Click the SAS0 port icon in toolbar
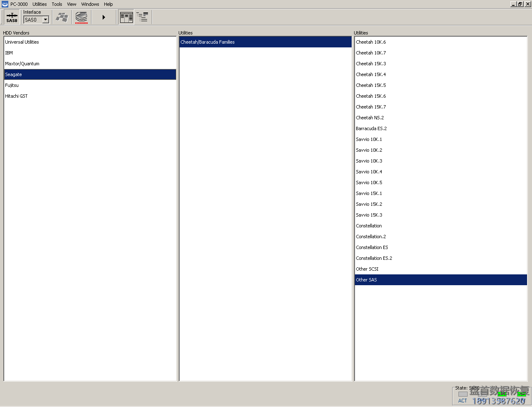The width and height of the screenshot is (532, 407). pyautogui.click(x=12, y=17)
